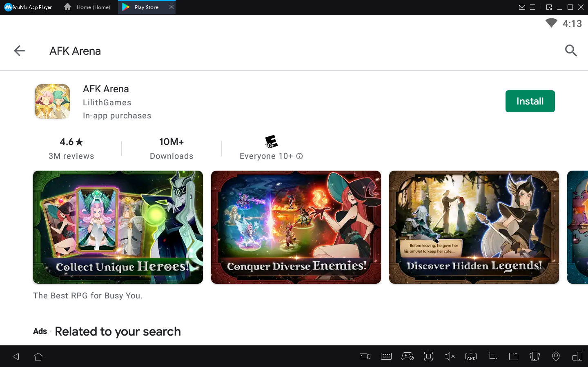Screen dimensions: 588x367
Task: Switch to the Home tab
Action: point(87,7)
